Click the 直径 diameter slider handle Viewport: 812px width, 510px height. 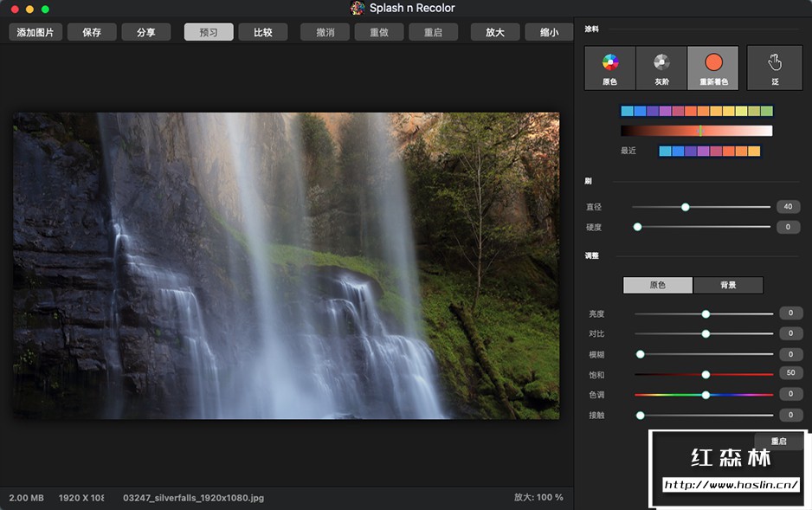click(685, 207)
